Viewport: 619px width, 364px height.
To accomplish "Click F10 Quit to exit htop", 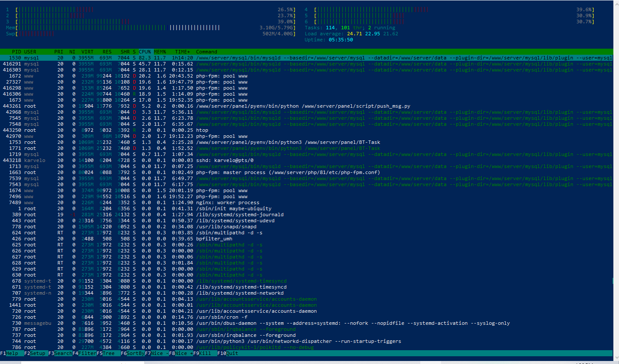I will 228,353.
